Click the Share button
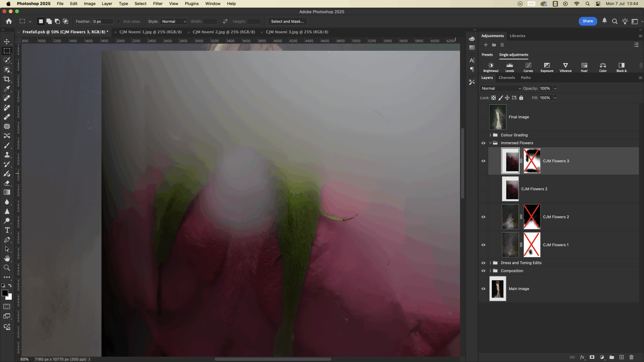644x362 pixels. click(x=588, y=21)
